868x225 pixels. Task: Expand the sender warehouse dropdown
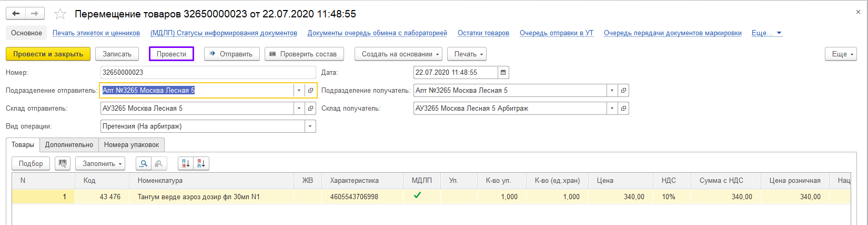tap(299, 109)
